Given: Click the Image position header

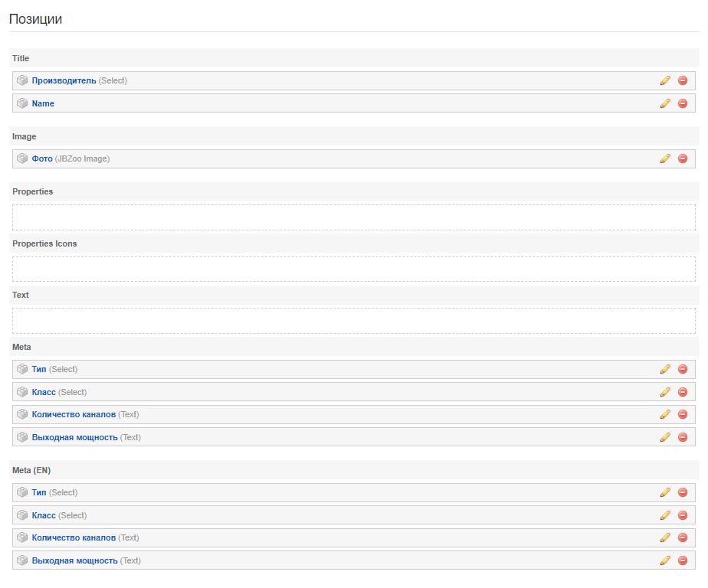Looking at the screenshot, I should pos(354,136).
